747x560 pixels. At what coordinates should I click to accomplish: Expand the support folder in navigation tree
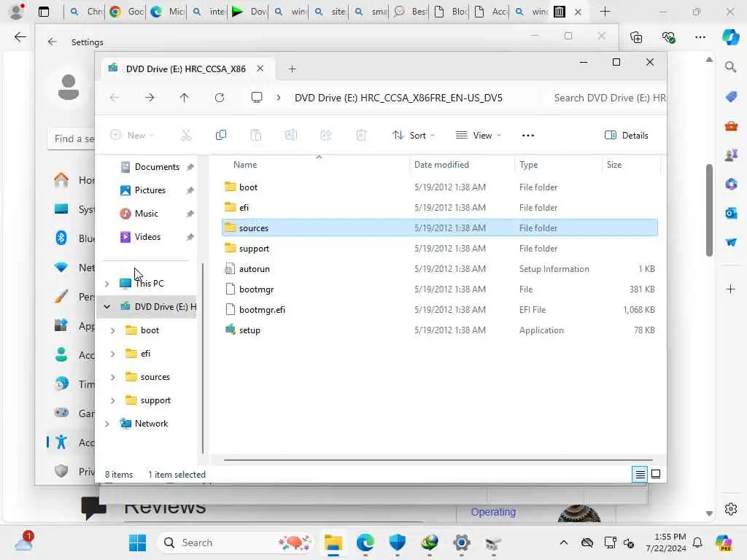click(113, 400)
